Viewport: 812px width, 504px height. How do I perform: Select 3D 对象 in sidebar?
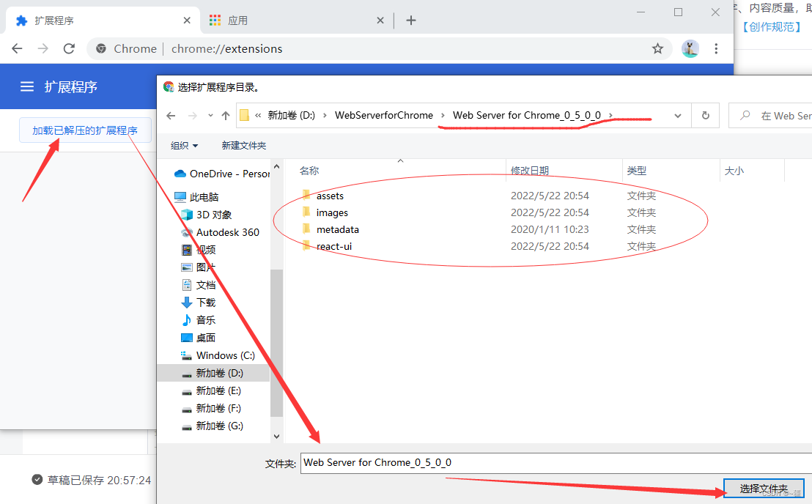[x=206, y=215]
